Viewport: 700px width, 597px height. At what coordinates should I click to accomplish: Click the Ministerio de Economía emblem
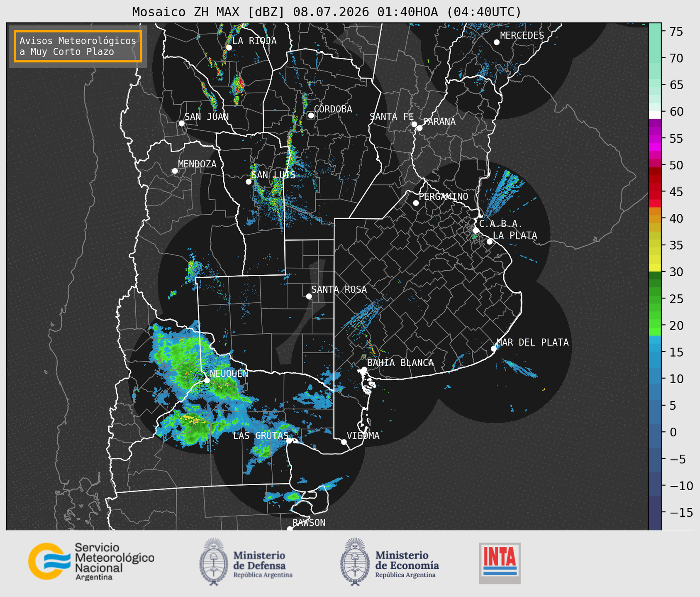pos(355,562)
